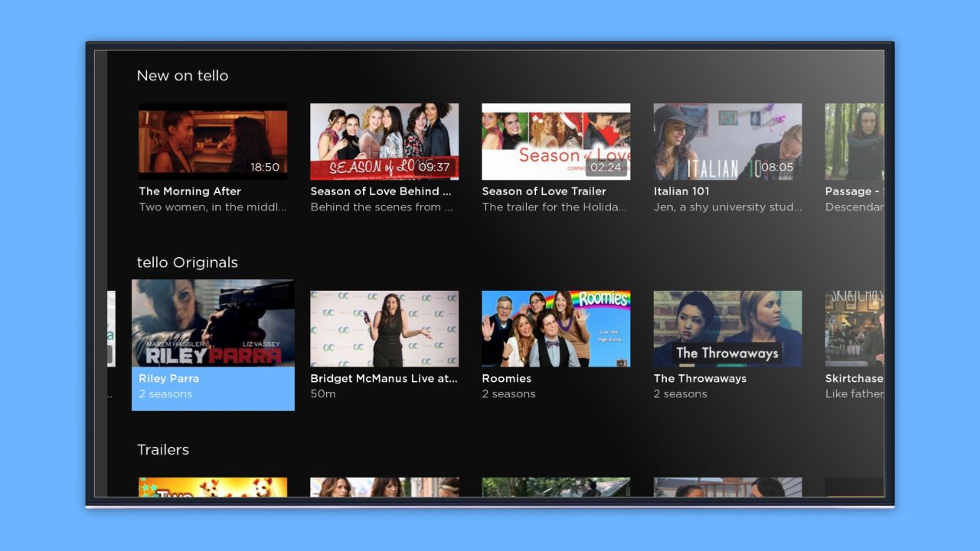This screenshot has height=551, width=980.
Task: Open the Roomies series
Action: coord(556,328)
